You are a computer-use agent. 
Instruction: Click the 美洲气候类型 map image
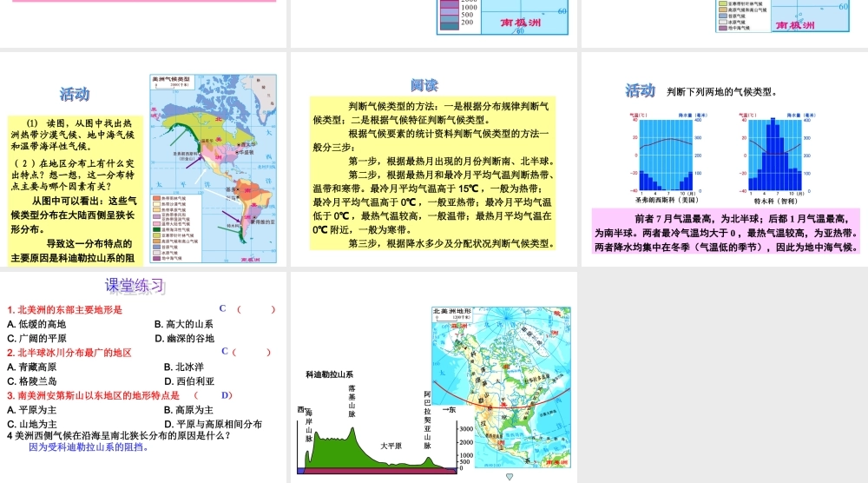(214, 169)
